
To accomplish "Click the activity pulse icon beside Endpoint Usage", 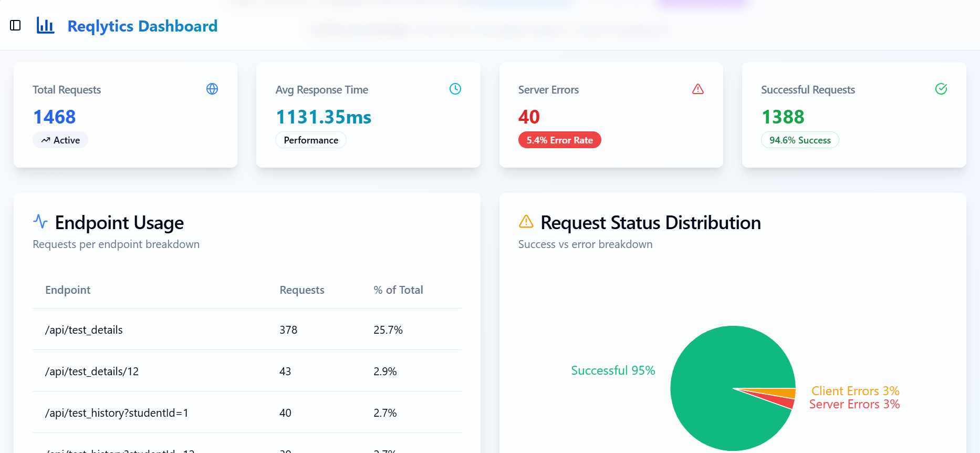I will pyautogui.click(x=40, y=221).
